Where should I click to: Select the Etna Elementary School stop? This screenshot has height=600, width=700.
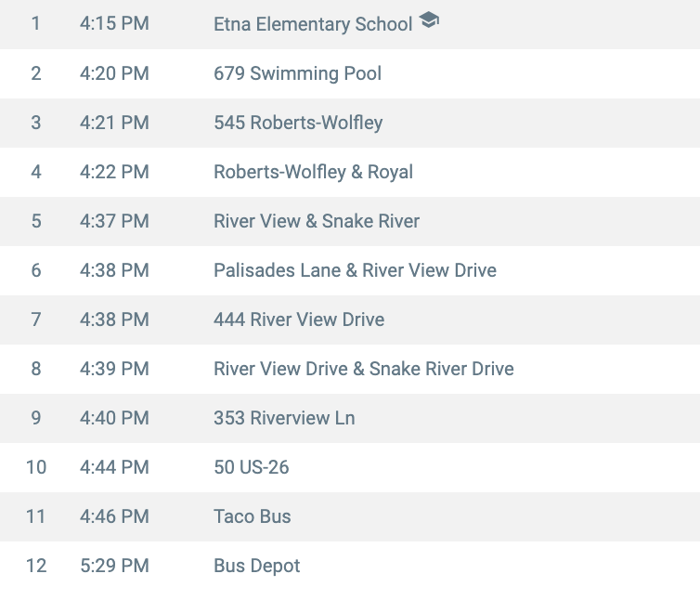click(313, 24)
